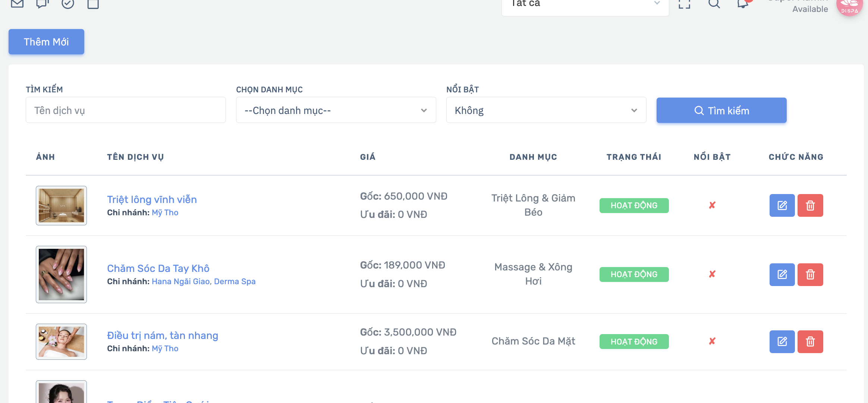This screenshot has width=868, height=403.
Task: Toggle featured mark for Điều trị nám, tàn nhang
Action: coord(712,341)
